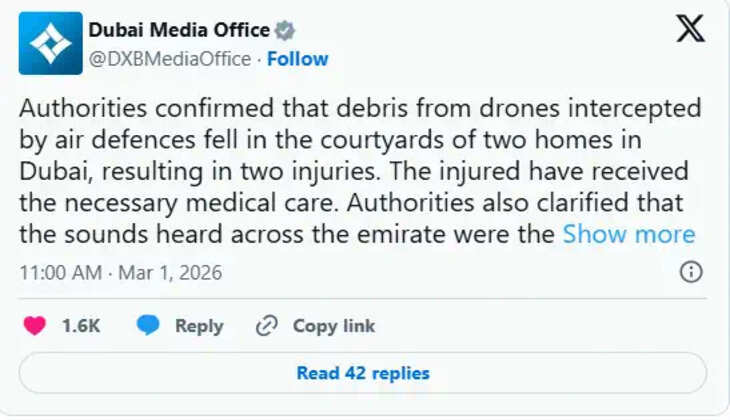Click the Mar 1, 2026 post date
The image size is (730, 420).
point(172,272)
